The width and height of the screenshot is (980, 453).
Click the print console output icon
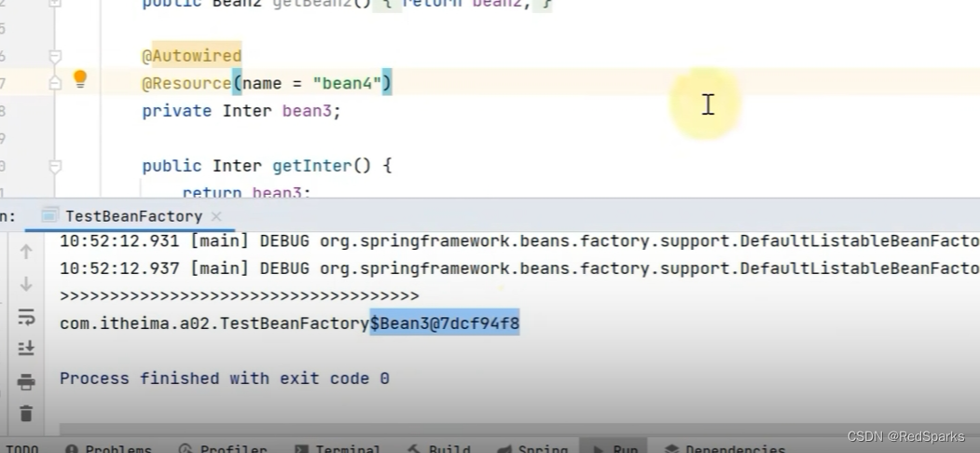click(x=25, y=381)
